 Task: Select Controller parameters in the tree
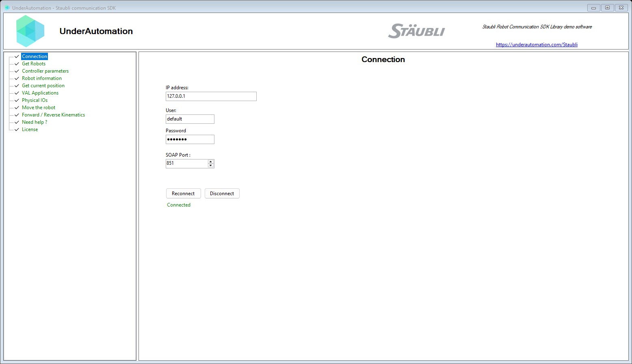tap(45, 71)
